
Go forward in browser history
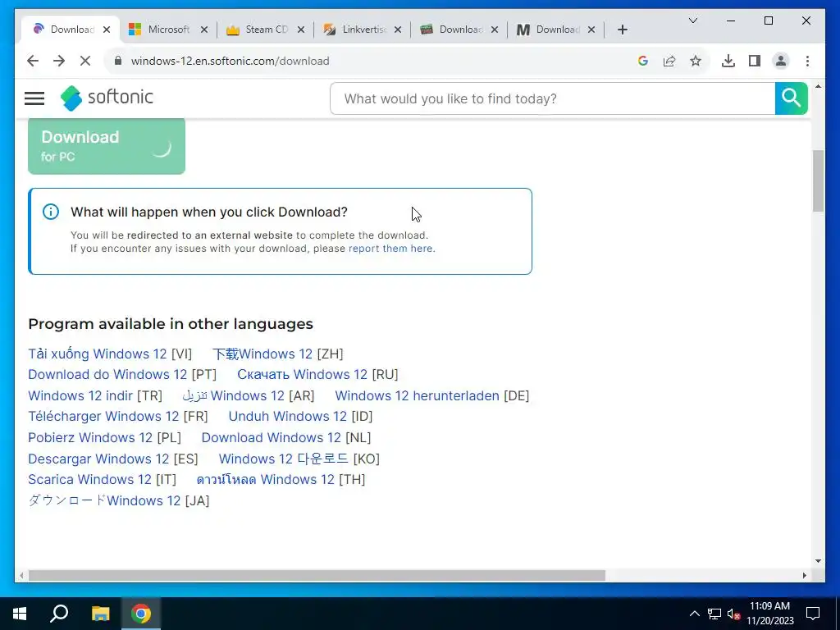pos(59,61)
